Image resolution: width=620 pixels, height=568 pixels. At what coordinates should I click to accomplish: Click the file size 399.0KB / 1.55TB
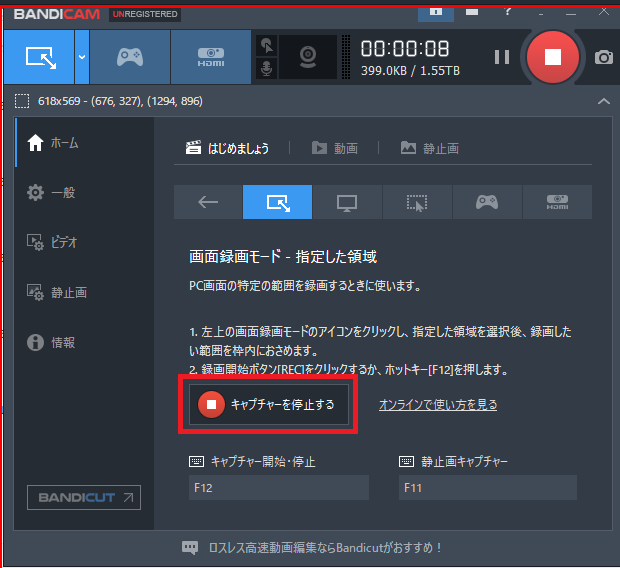tap(410, 71)
